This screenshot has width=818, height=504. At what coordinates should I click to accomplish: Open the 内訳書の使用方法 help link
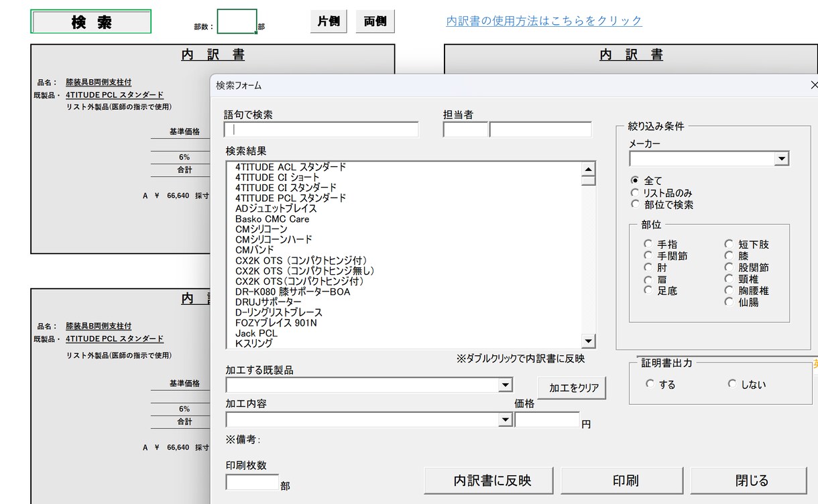(x=544, y=21)
